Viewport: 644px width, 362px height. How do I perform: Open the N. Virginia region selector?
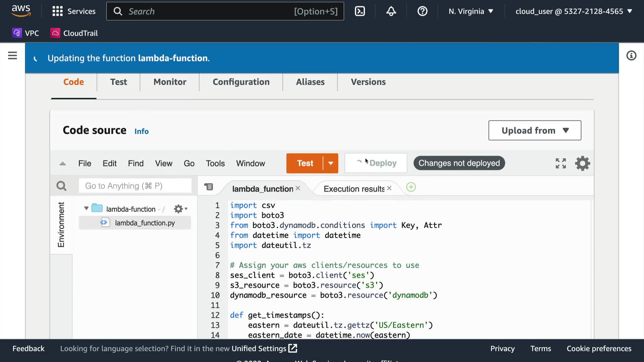pyautogui.click(x=471, y=11)
